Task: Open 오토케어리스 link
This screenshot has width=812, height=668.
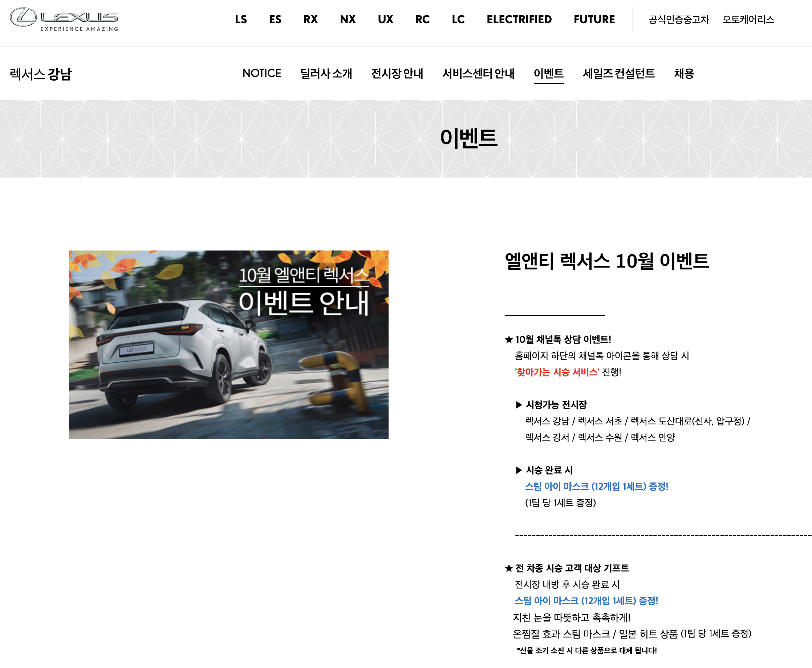Action: [x=748, y=19]
